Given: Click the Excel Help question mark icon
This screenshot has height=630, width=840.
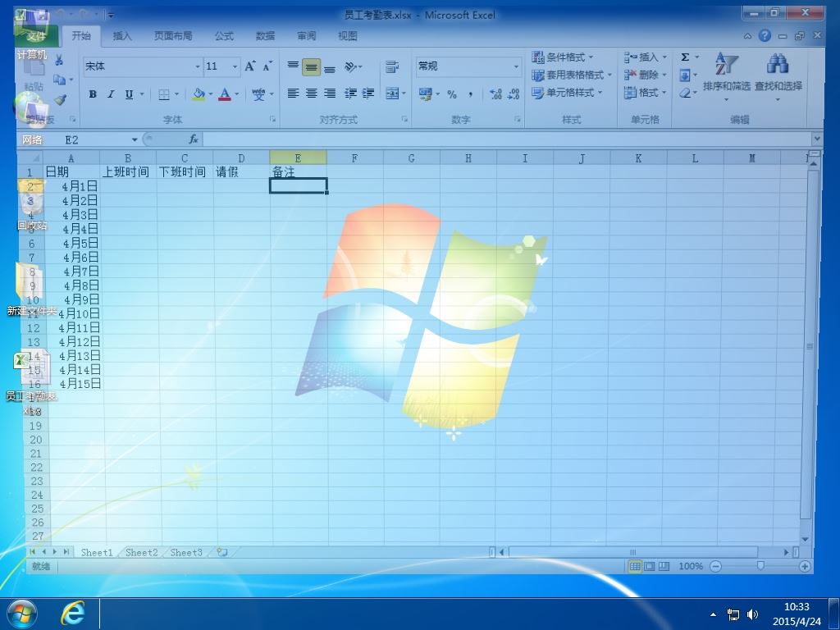Looking at the screenshot, I should click(765, 35).
